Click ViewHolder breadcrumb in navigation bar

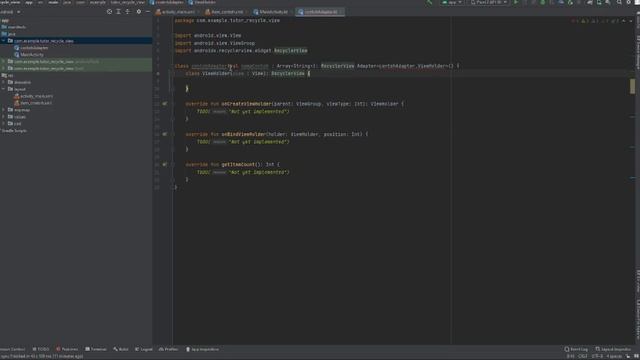(203, 2)
